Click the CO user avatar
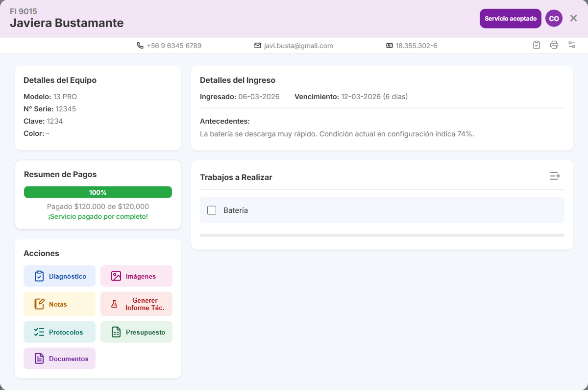The width and height of the screenshot is (588, 390). point(554,19)
